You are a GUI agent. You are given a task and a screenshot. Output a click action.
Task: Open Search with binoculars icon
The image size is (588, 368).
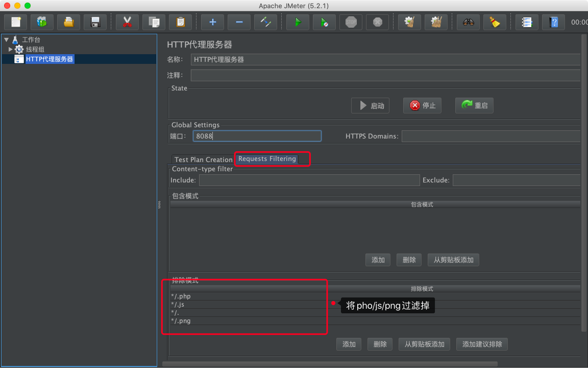[469, 22]
